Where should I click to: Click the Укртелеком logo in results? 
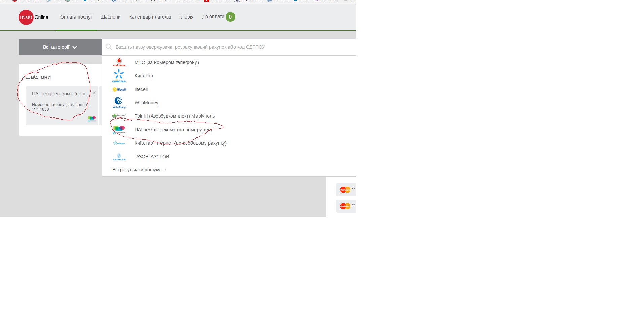click(x=119, y=130)
